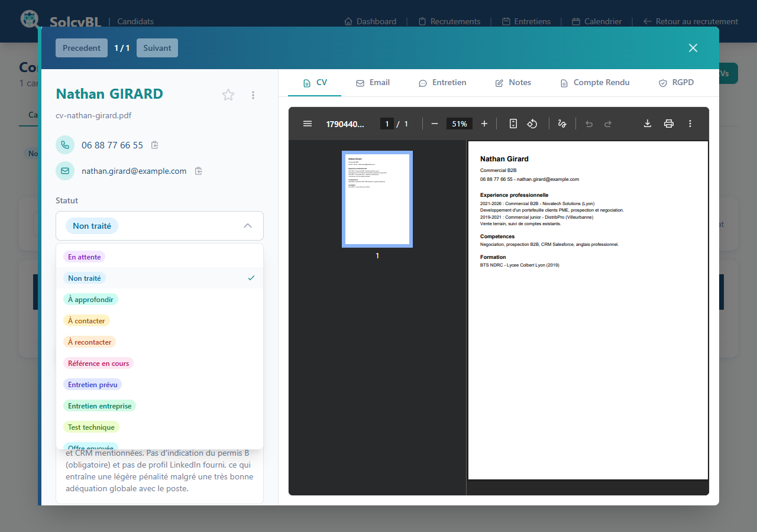Screen dimensions: 757x532
Task: Pick status À recontacter
Action: pos(160,342)
